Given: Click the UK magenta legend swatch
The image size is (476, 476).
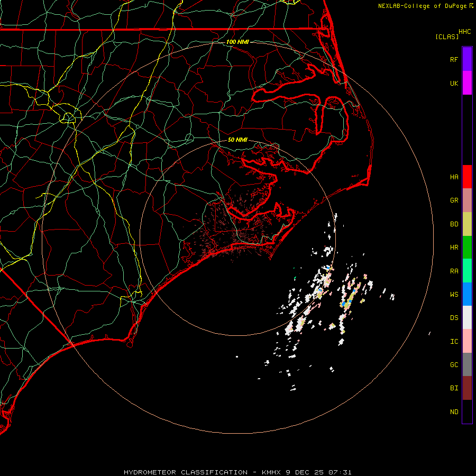Looking at the screenshot, I should [467, 83].
